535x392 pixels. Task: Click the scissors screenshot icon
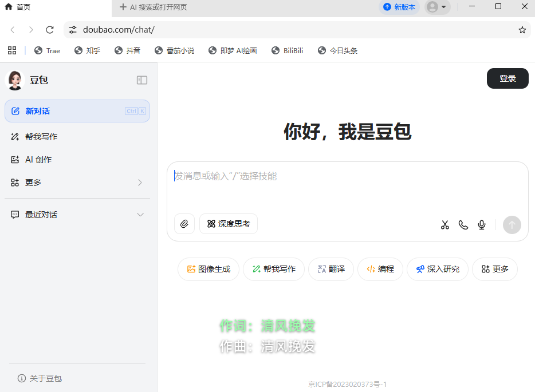[x=445, y=225]
